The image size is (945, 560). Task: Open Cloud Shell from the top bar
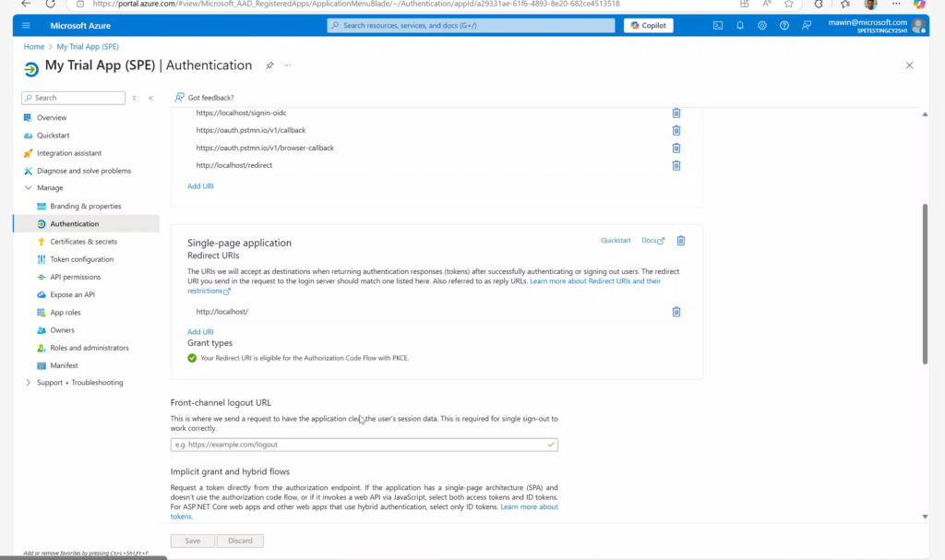tap(718, 25)
